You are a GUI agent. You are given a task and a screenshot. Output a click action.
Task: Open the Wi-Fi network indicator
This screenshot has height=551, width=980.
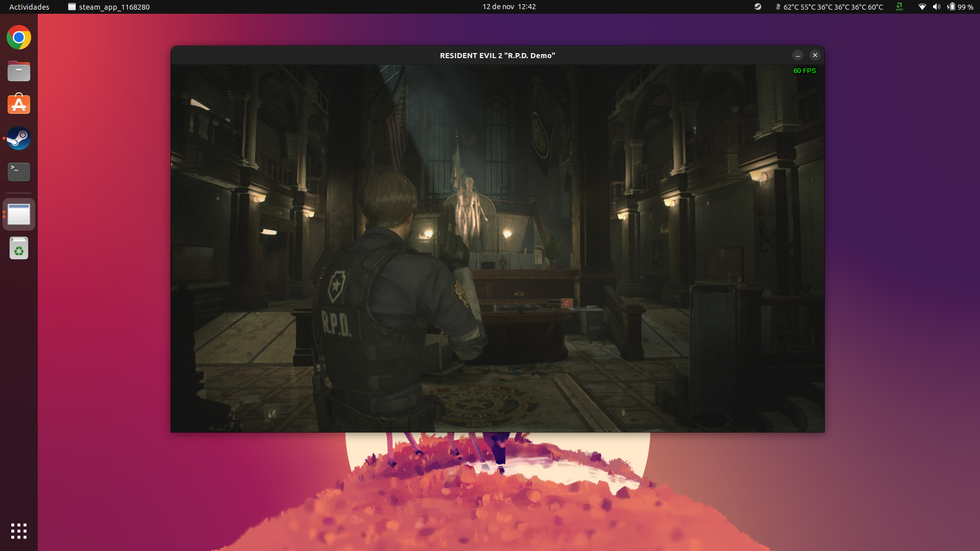[x=922, y=7]
